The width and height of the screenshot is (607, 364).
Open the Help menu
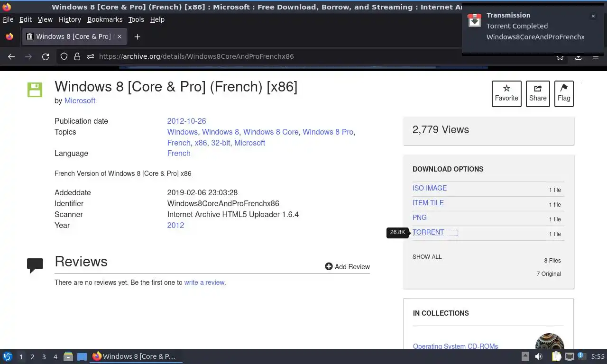click(157, 19)
